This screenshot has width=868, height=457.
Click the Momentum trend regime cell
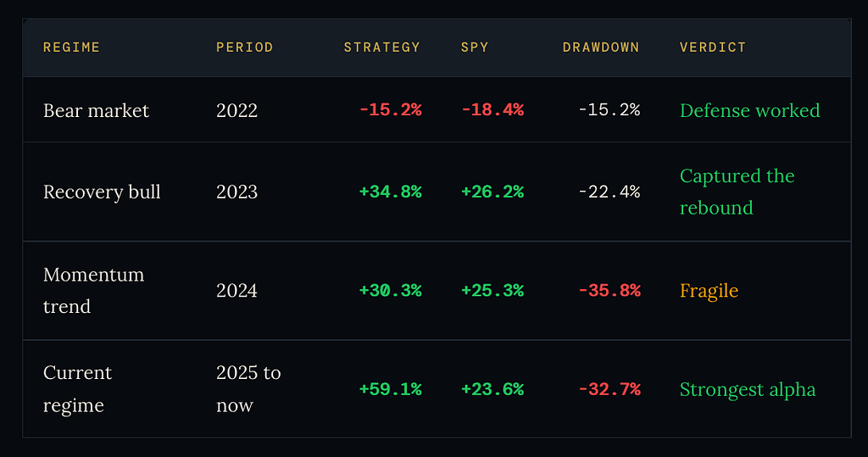click(x=93, y=290)
